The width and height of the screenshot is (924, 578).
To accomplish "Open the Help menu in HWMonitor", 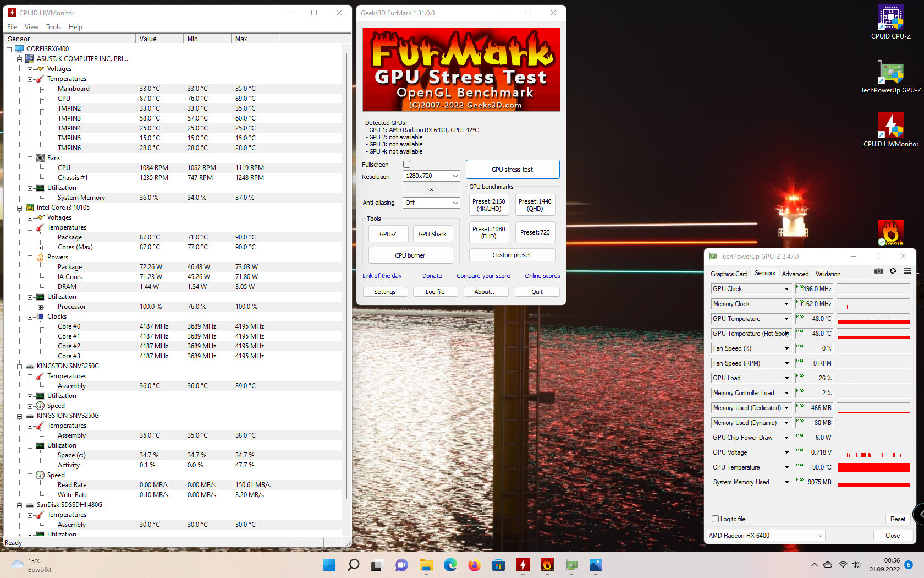I will click(75, 27).
